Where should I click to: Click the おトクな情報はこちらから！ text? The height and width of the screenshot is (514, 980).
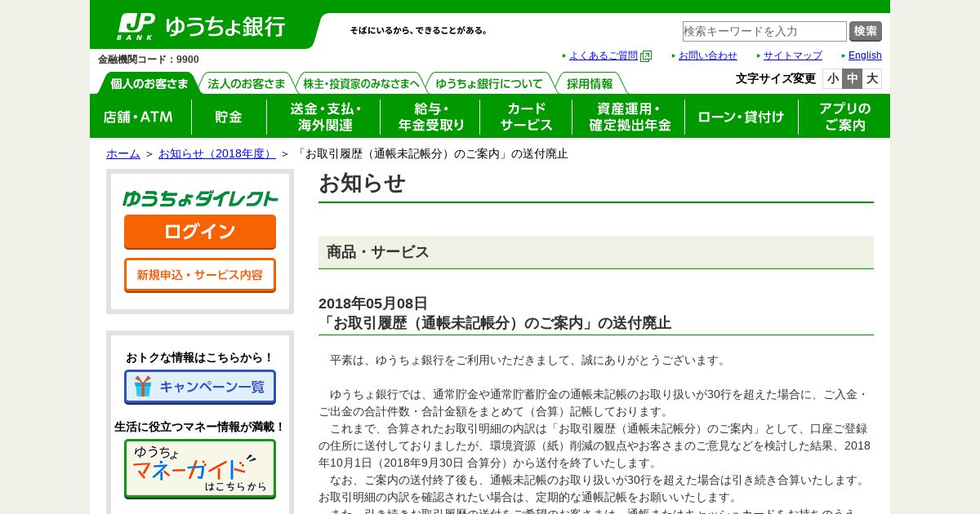pos(200,357)
